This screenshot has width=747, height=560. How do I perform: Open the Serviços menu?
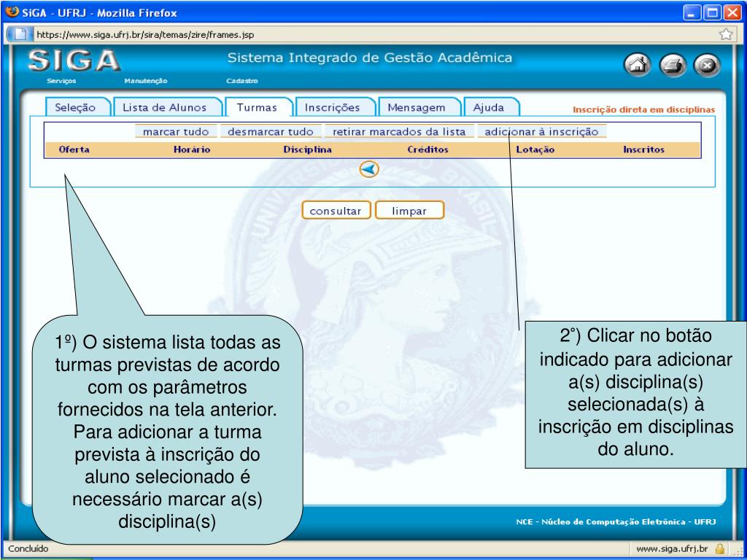[x=61, y=81]
